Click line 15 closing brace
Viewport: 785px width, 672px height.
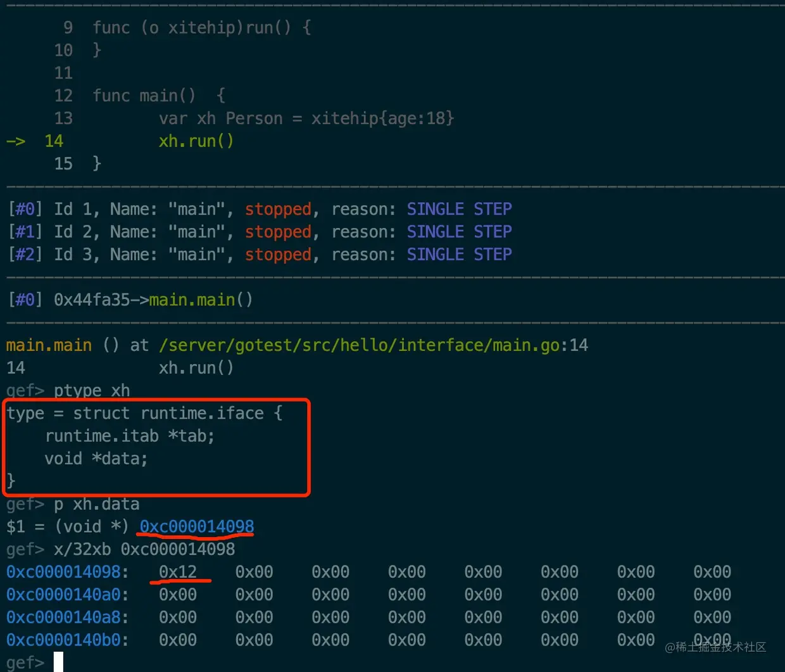(97, 163)
